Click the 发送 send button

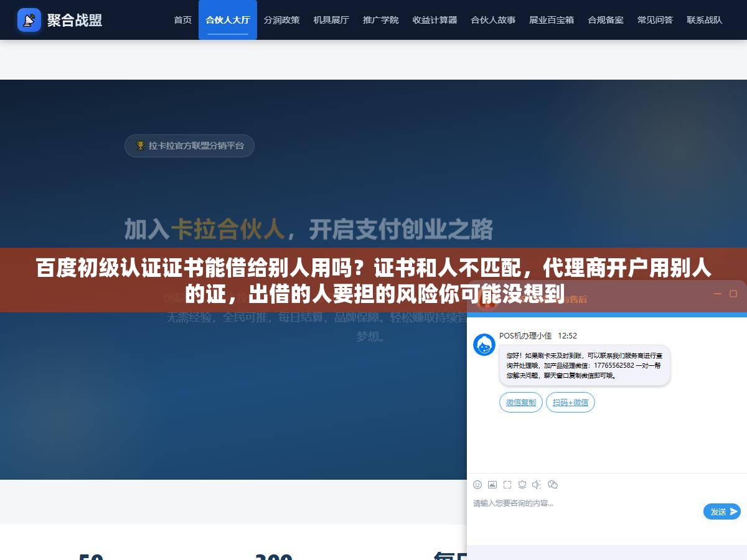[722, 511]
